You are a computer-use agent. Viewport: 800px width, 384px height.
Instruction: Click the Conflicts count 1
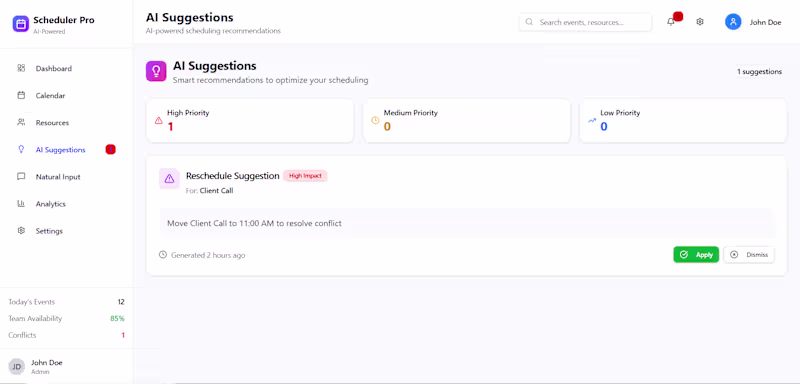123,336
